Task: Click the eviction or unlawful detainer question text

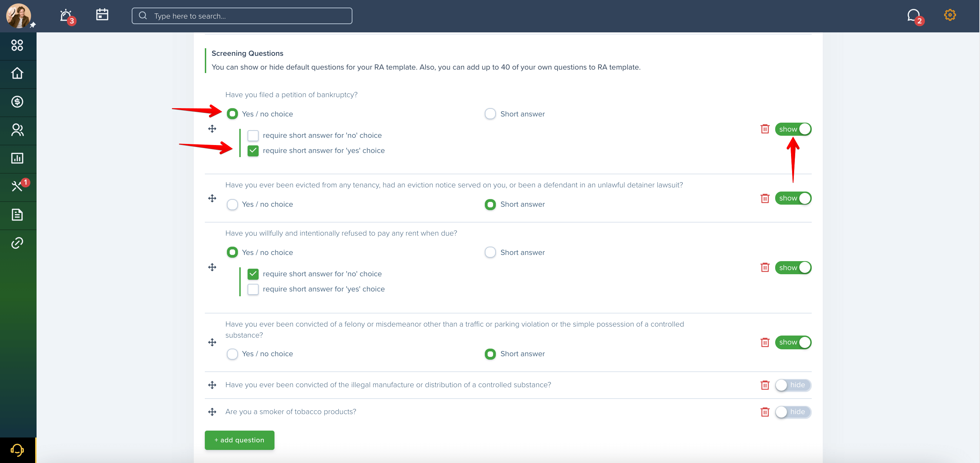Action: tap(454, 185)
